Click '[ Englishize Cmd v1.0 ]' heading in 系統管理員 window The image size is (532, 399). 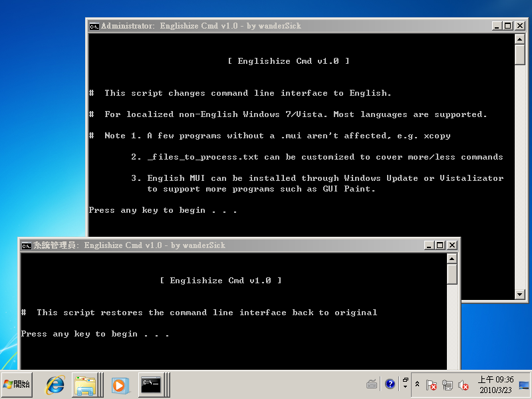[221, 281]
